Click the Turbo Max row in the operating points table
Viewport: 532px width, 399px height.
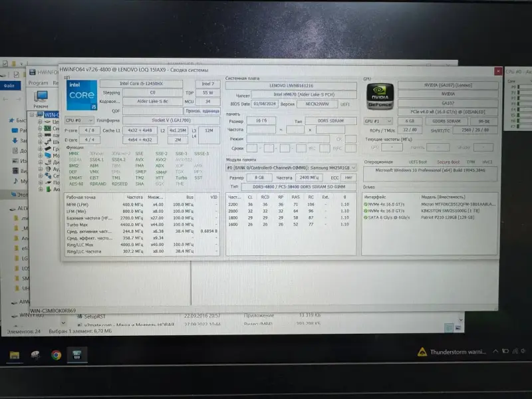[142, 225]
